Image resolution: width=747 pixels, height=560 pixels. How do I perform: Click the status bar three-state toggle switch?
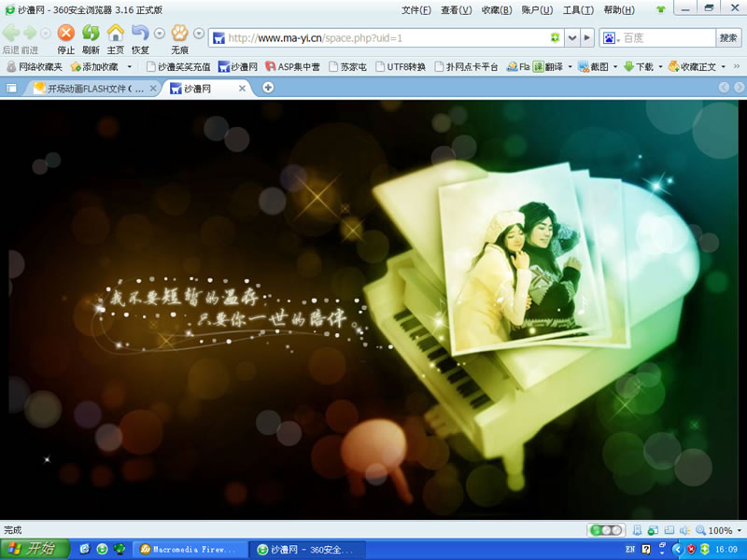click(x=606, y=530)
